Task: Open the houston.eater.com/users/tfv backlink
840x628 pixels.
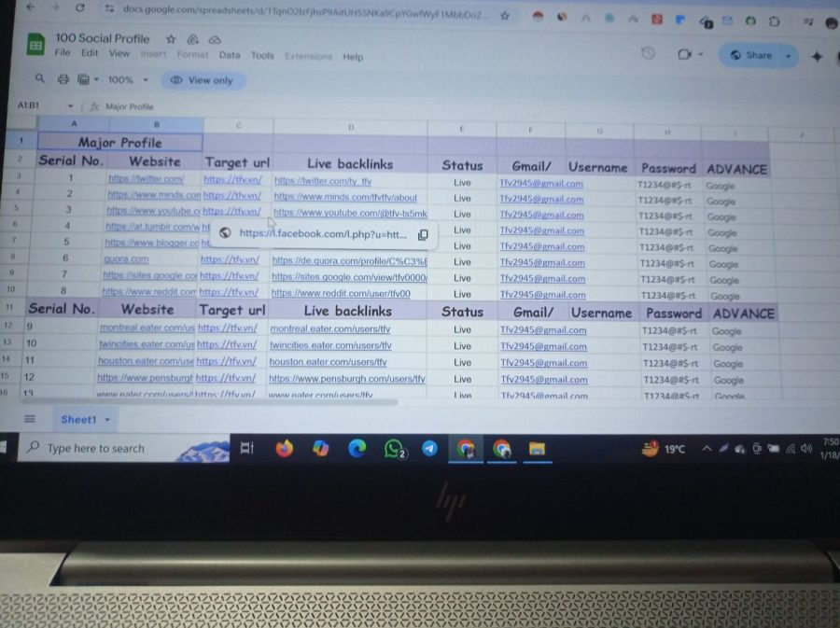Action: click(x=328, y=362)
